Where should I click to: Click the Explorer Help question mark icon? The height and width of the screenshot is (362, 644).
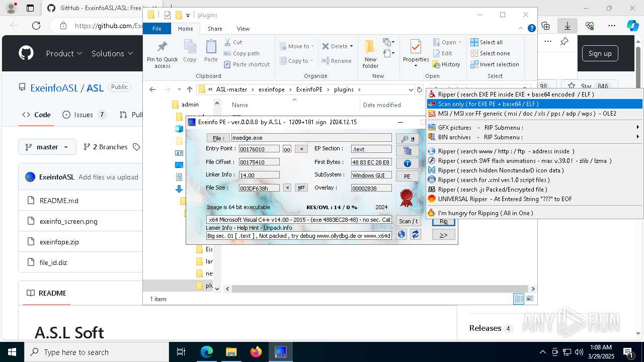pos(531,29)
